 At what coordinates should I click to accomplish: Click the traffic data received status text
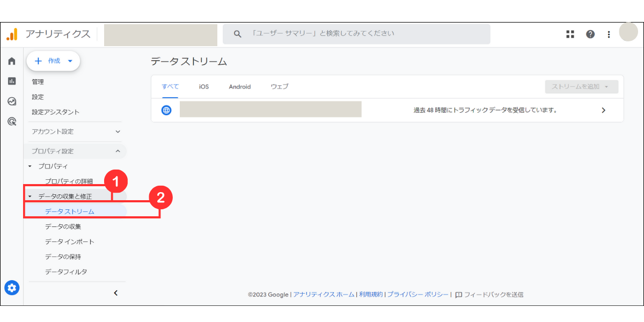(485, 110)
